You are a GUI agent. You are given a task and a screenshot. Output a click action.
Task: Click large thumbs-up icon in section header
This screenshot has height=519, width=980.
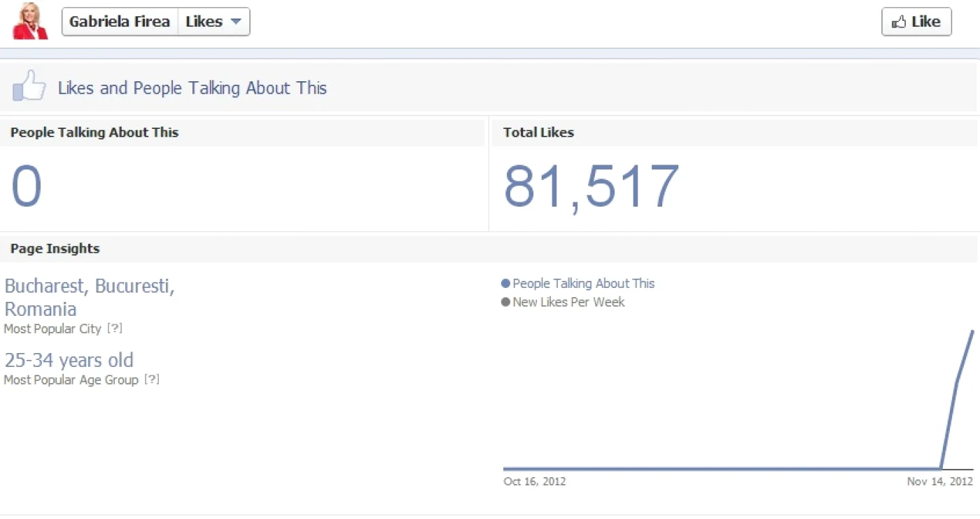point(29,87)
